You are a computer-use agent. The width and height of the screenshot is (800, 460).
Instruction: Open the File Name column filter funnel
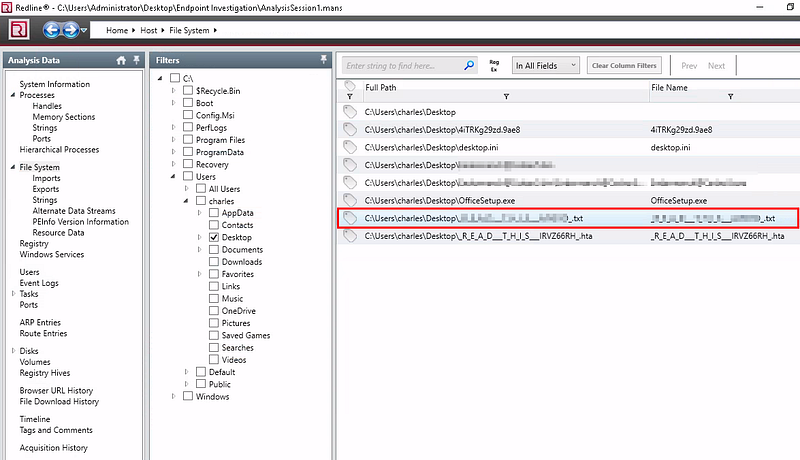click(730, 96)
